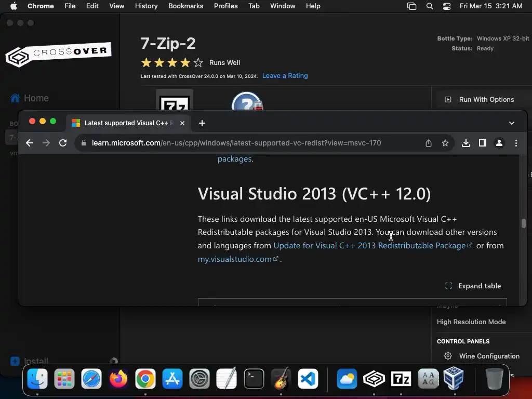
Task: Open Finder from Dock
Action: coord(37,379)
